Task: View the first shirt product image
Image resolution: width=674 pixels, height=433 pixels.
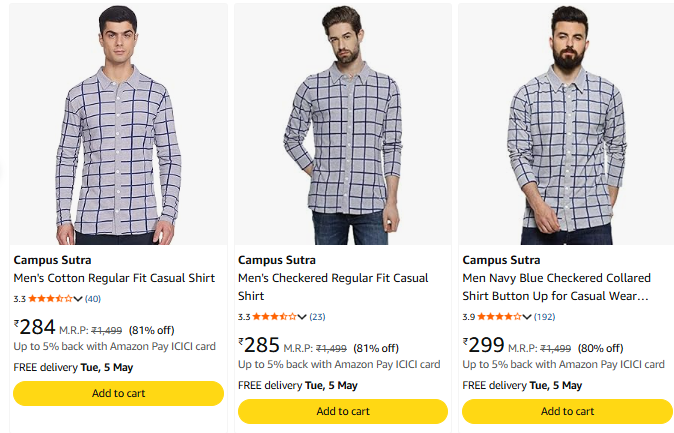Action: [118, 124]
